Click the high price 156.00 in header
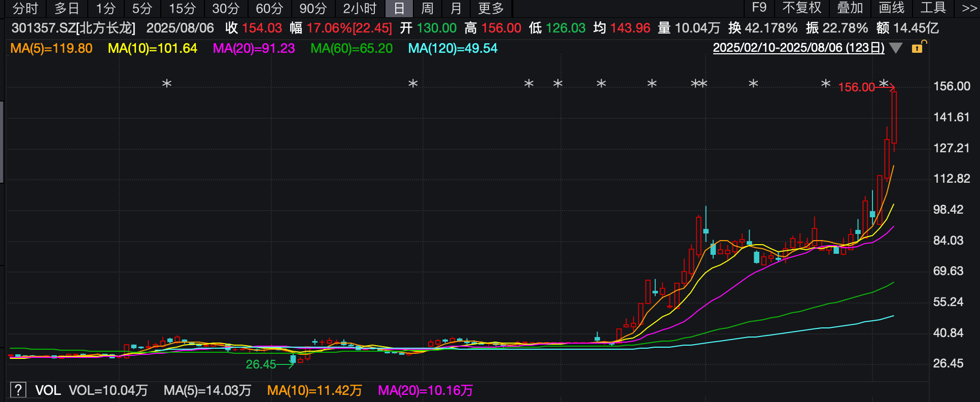980x402 pixels. 501,28
